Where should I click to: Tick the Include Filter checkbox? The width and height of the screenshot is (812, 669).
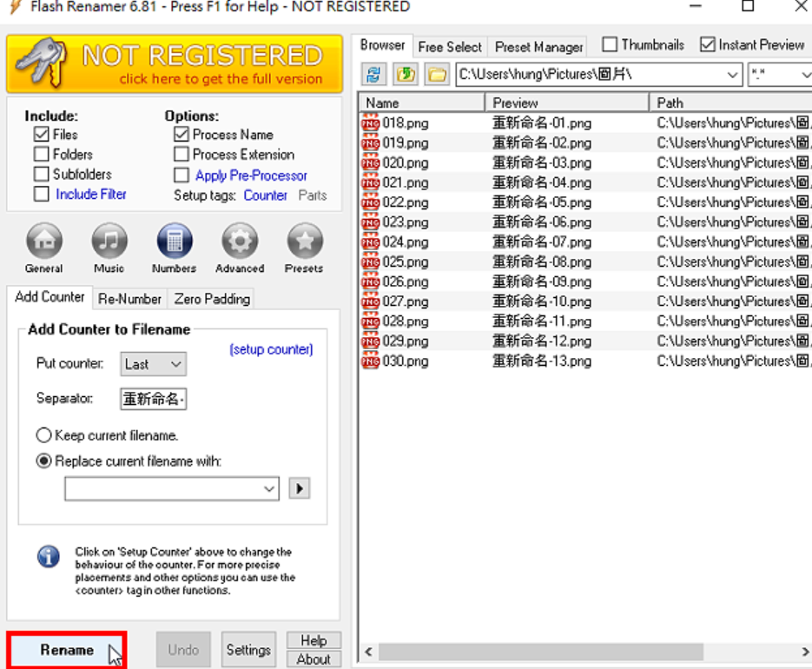click(x=42, y=195)
